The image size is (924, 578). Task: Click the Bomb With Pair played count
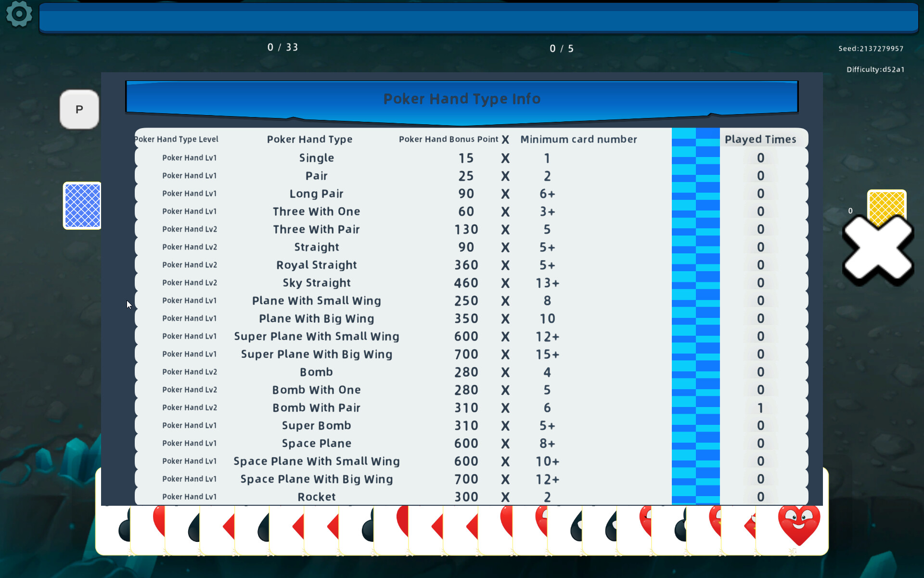click(x=760, y=407)
